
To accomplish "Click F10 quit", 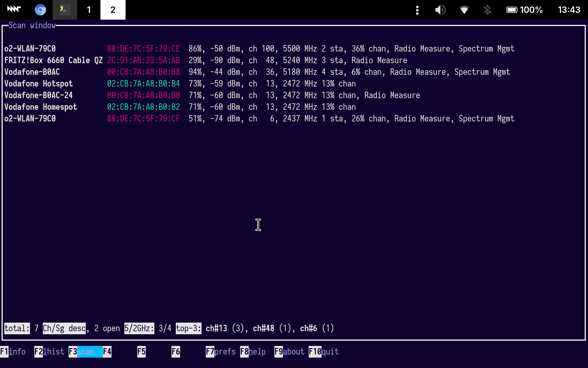I will click(324, 351).
